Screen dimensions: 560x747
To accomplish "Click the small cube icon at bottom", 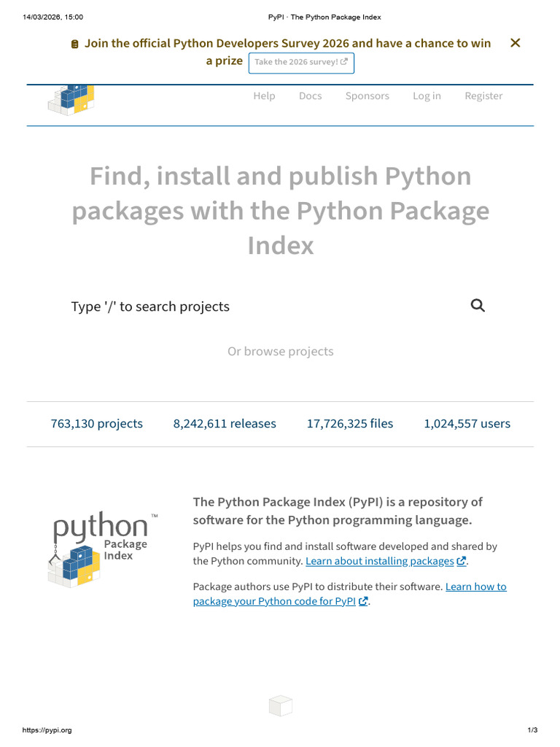I will point(281,705).
